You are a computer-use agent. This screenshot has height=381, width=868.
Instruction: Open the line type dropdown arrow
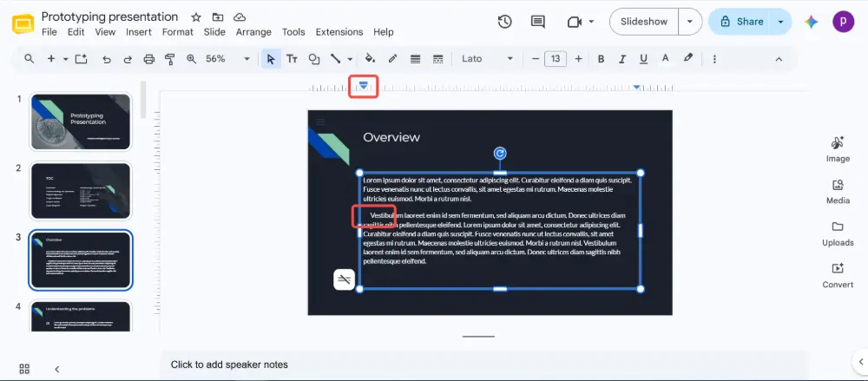[350, 59]
